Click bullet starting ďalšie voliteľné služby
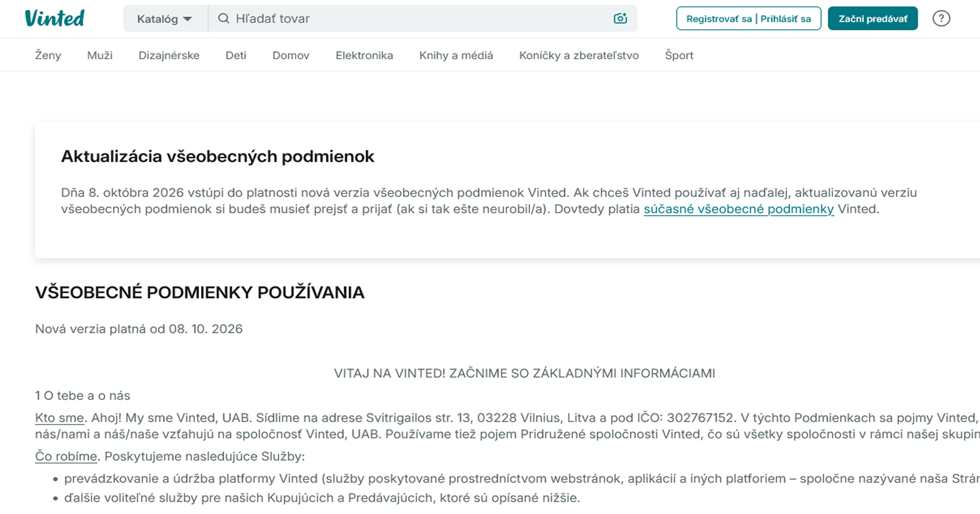The image size is (980, 514). pyautogui.click(x=322, y=498)
